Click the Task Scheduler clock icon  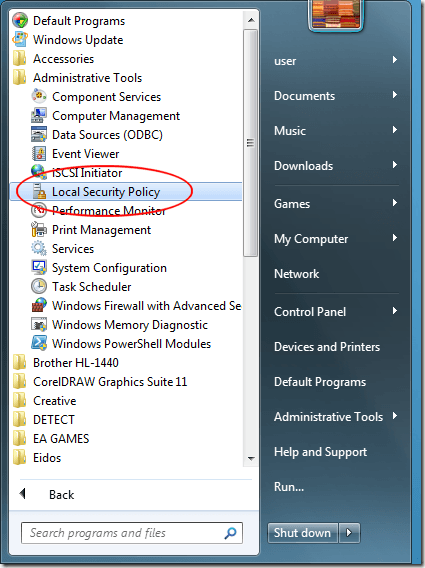click(39, 287)
